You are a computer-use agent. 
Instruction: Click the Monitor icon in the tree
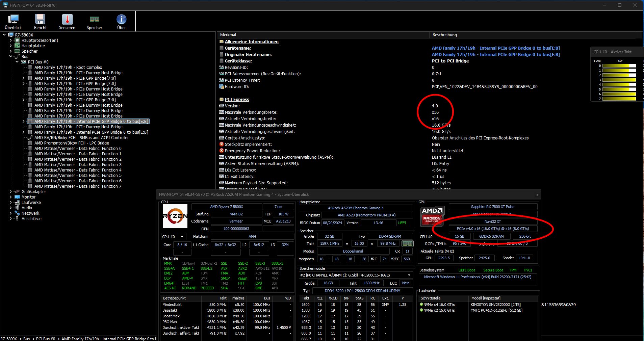click(x=17, y=197)
